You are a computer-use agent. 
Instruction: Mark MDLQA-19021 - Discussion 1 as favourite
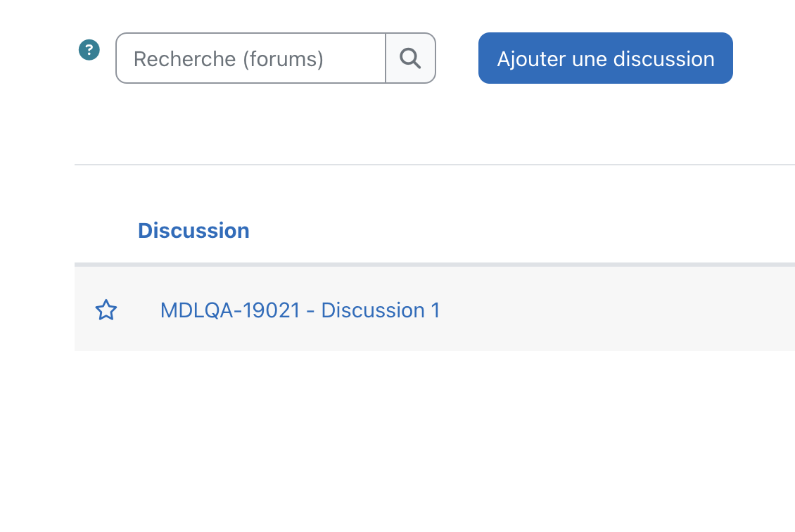[x=106, y=310]
